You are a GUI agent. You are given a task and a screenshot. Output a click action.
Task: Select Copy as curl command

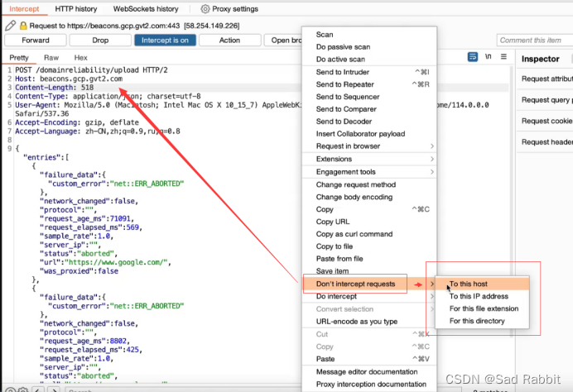click(369, 234)
